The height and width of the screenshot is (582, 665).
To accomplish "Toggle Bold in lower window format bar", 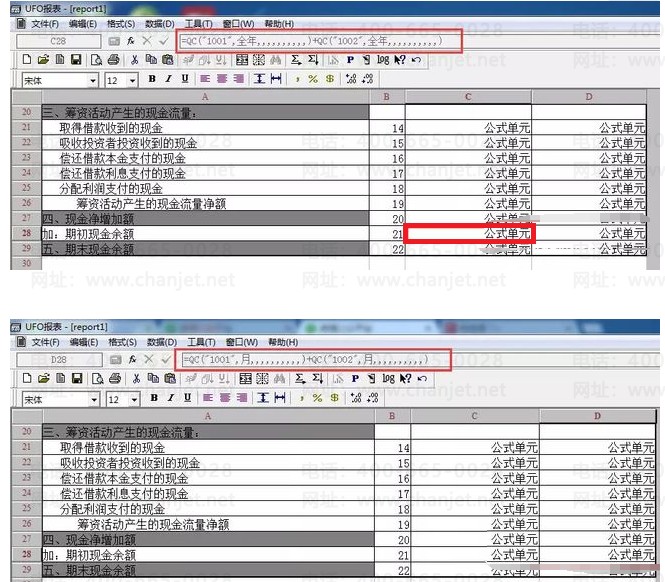I will tap(154, 397).
